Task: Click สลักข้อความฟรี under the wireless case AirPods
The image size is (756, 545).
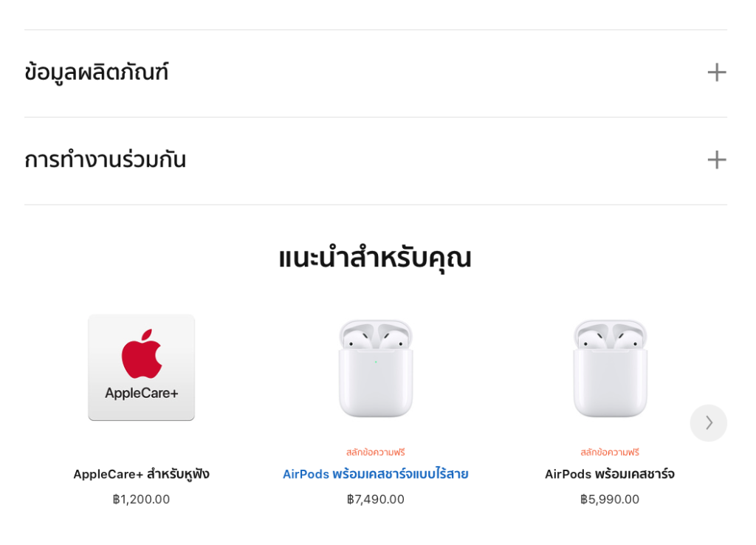Action: [x=375, y=451]
